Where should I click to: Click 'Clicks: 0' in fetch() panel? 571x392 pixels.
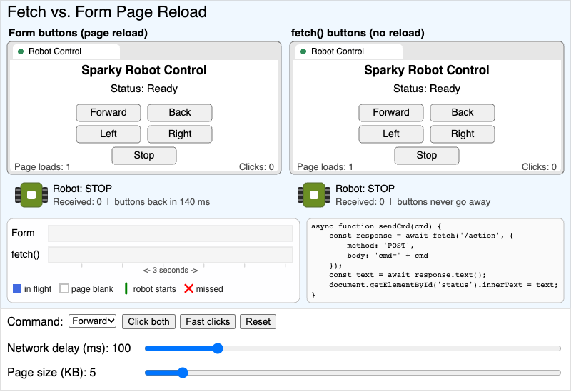539,167
